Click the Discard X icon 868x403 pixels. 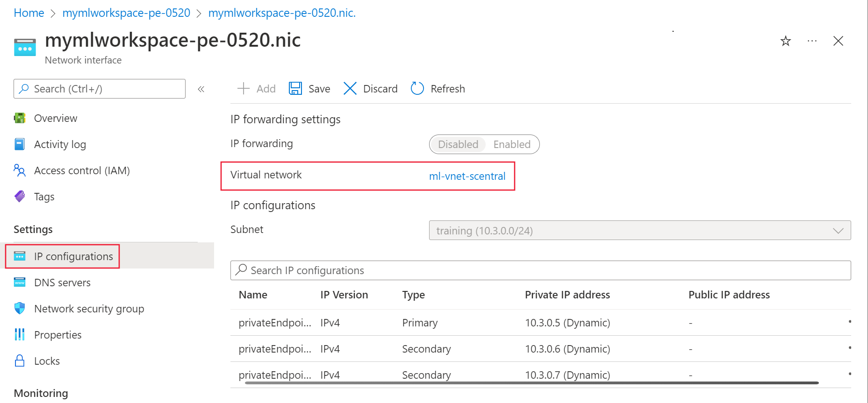(350, 89)
